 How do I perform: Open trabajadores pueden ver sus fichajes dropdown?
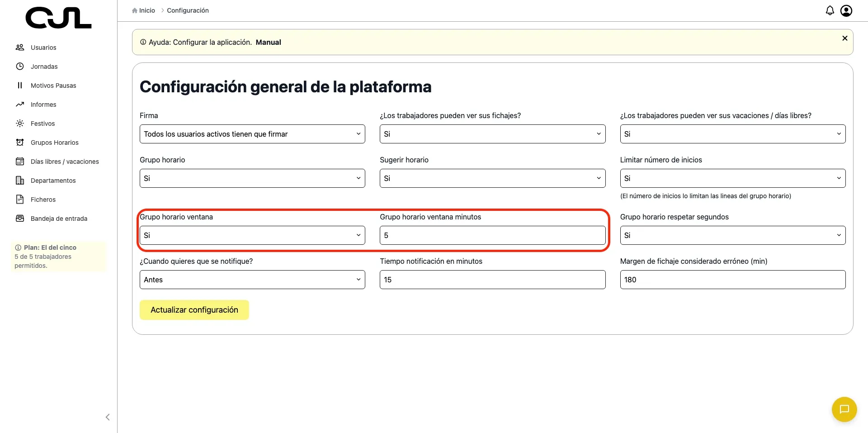point(492,134)
